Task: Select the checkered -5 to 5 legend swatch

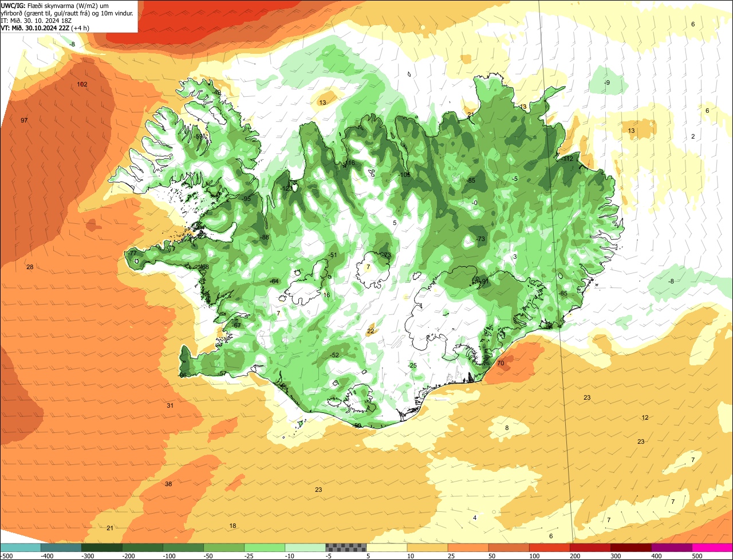Action: (346, 547)
